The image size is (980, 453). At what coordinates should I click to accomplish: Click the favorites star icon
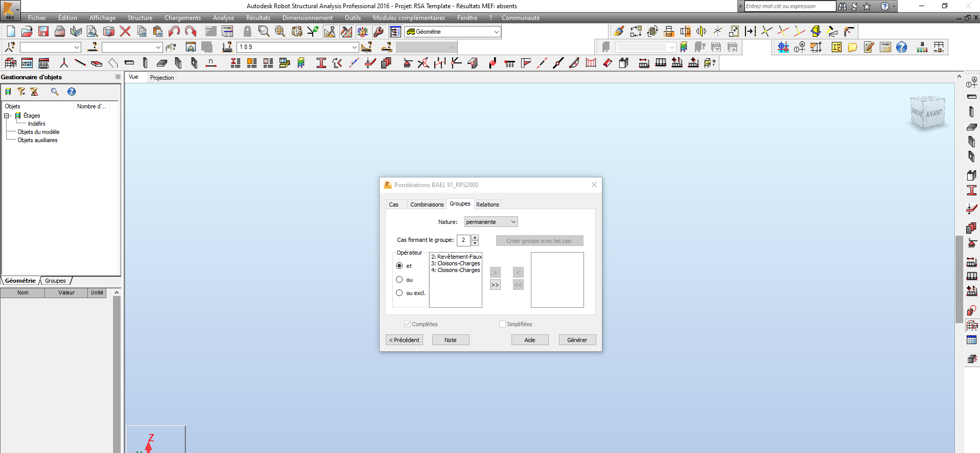click(867, 7)
